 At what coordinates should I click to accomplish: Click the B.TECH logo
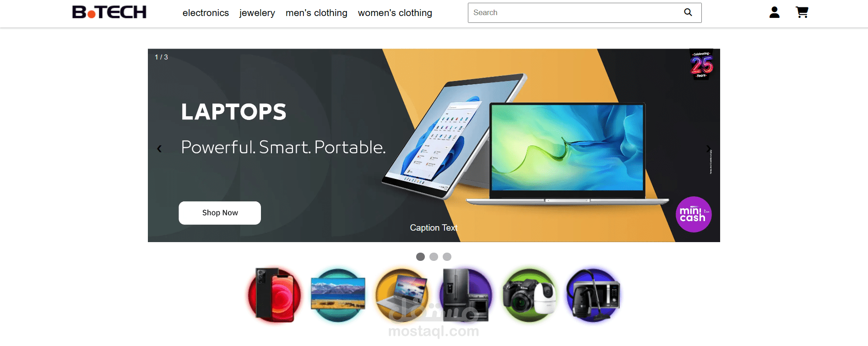(x=109, y=12)
